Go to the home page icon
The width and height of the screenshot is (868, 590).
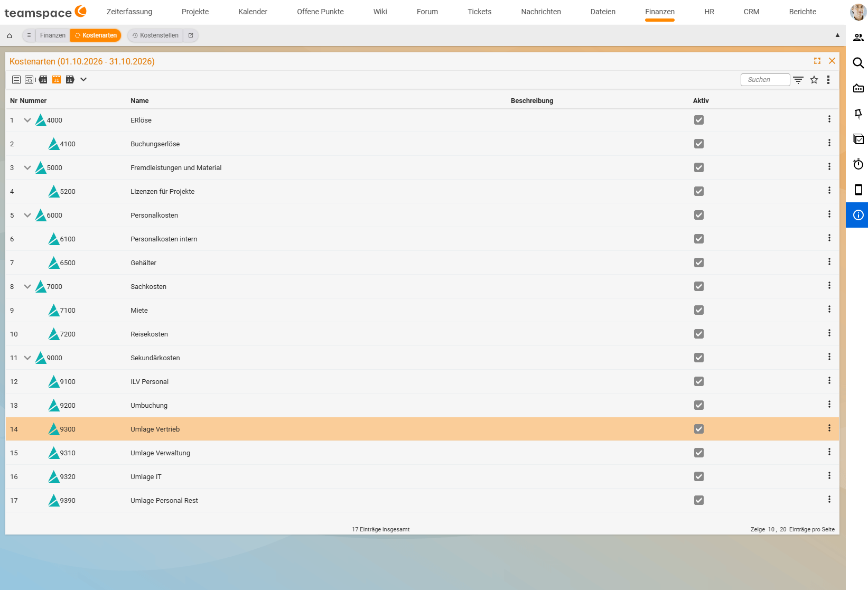(x=10, y=35)
